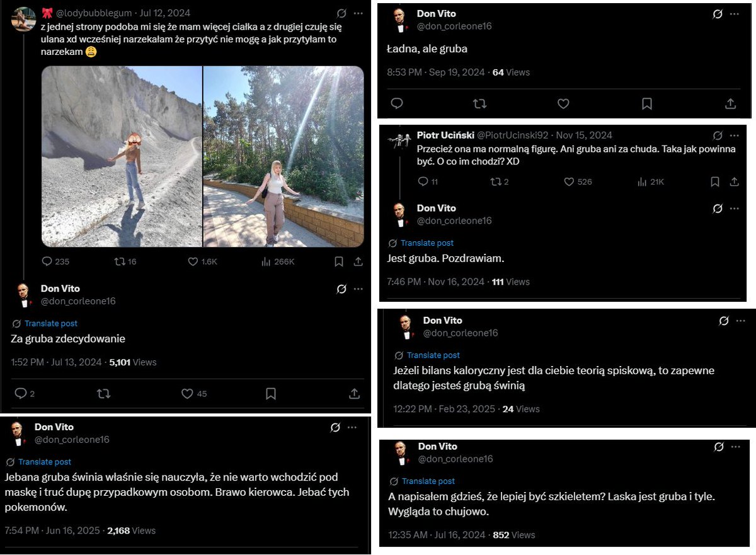This screenshot has width=756, height=555.
Task: Translate the "Jest gruba. Pozdrawiam." post
Action: click(427, 243)
